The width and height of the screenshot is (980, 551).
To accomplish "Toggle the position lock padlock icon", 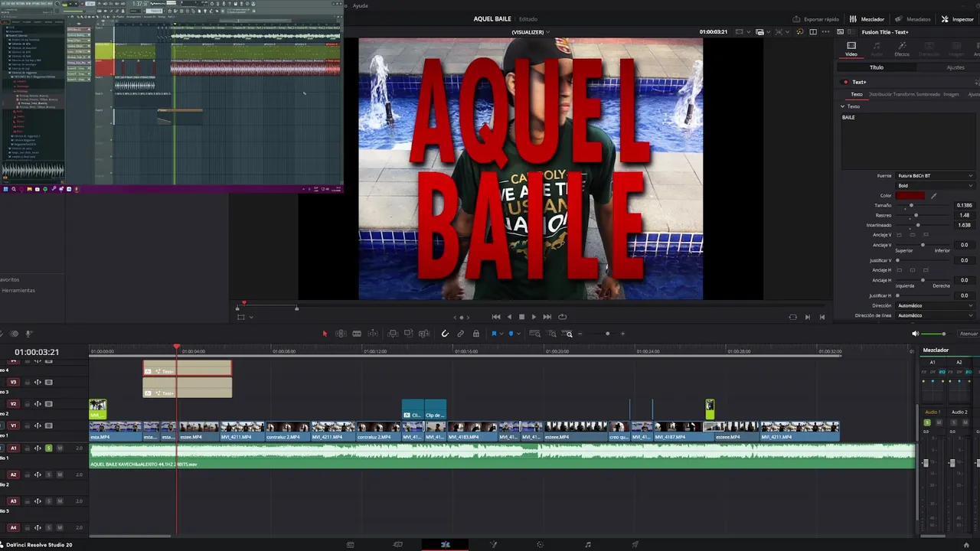I will 476,334.
